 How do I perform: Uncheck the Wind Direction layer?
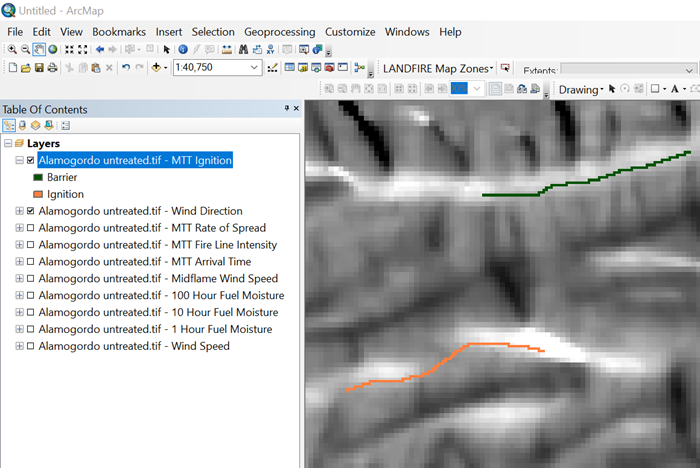pyautogui.click(x=30, y=211)
